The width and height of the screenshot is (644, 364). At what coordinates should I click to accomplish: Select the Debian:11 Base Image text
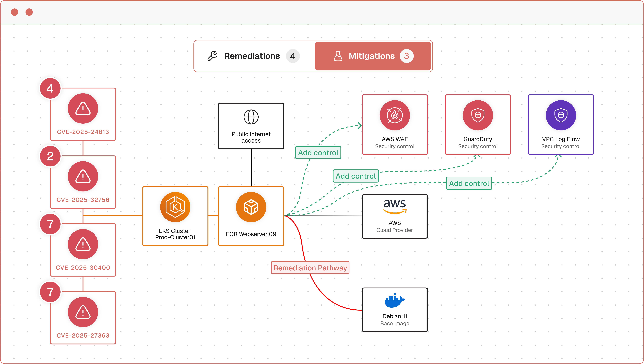[395, 320]
